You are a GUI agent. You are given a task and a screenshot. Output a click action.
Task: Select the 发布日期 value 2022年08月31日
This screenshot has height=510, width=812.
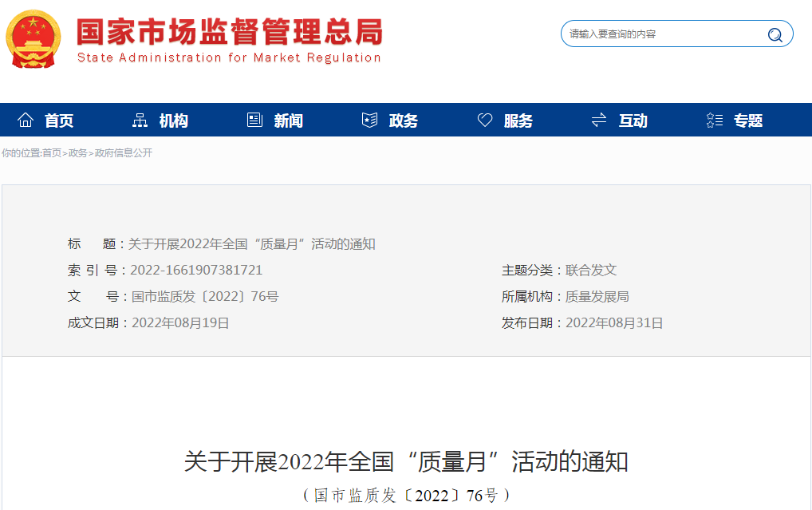click(614, 323)
